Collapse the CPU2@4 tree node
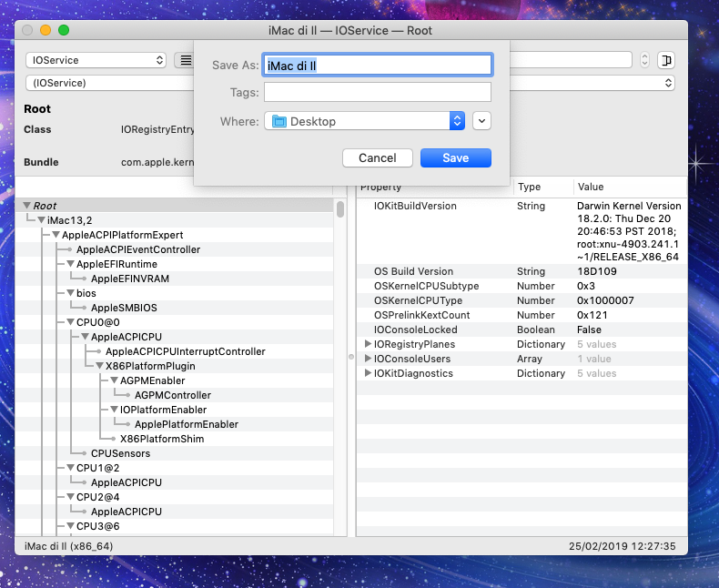The width and height of the screenshot is (719, 588). (70, 497)
